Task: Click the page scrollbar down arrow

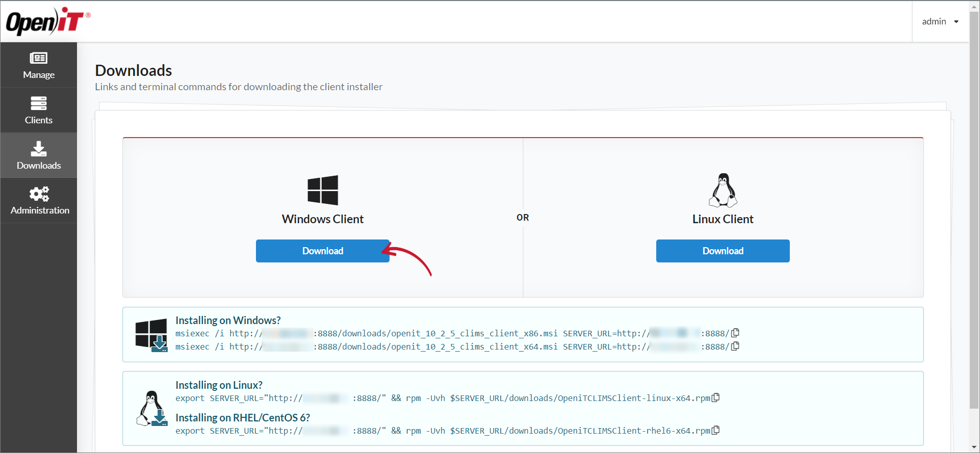Action: pyautogui.click(x=974, y=447)
